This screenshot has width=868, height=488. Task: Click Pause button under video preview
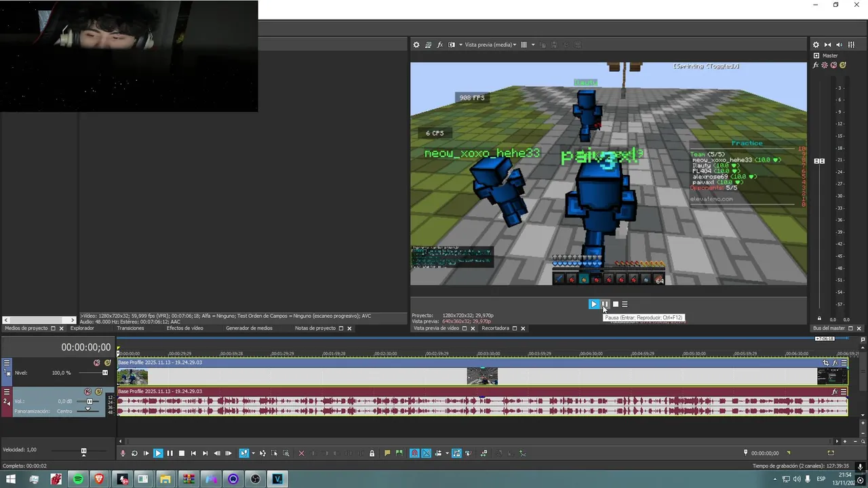605,304
